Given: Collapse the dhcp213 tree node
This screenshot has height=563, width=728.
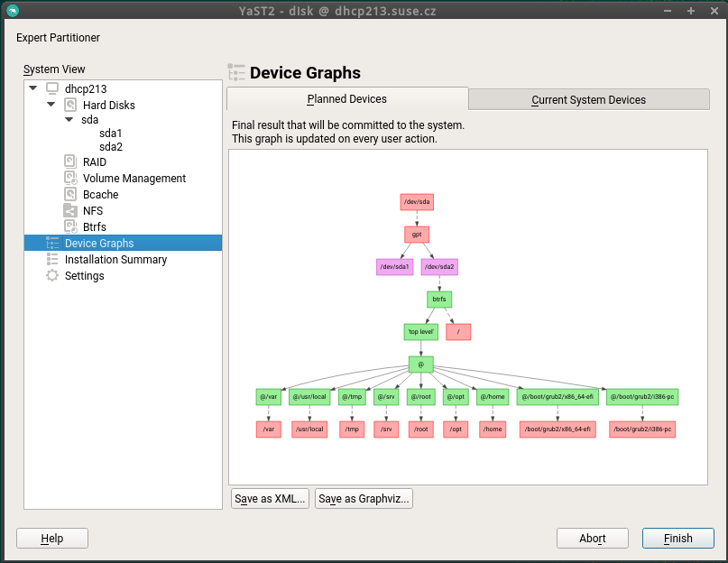Looking at the screenshot, I should click(x=33, y=88).
